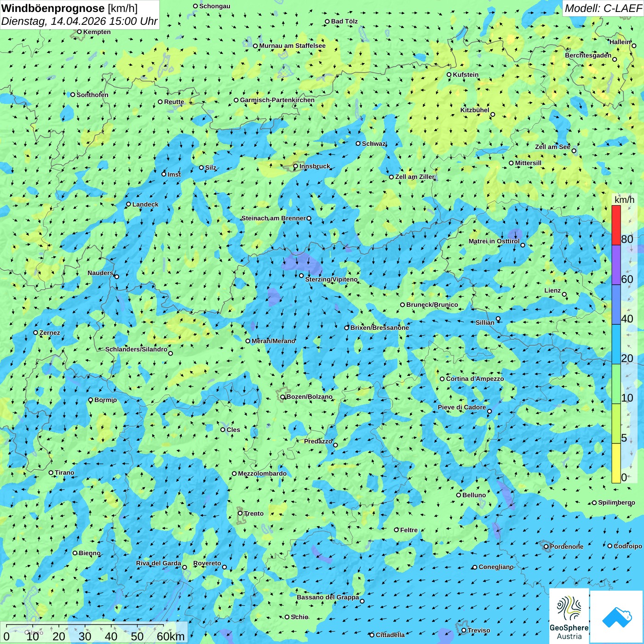Viewport: 644px width, 644px height.
Task: Click the Zernez label
Action: click(x=50, y=333)
